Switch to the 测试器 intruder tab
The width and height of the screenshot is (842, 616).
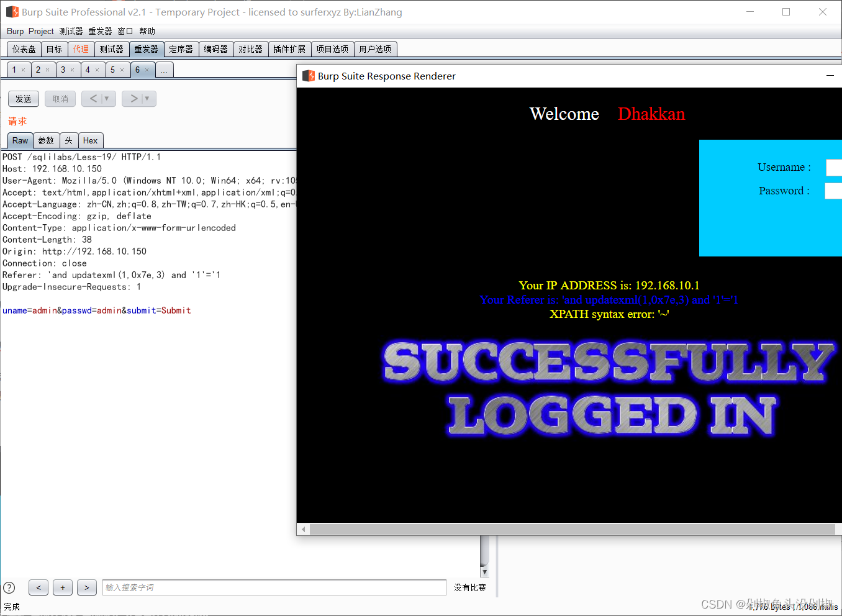coord(112,49)
